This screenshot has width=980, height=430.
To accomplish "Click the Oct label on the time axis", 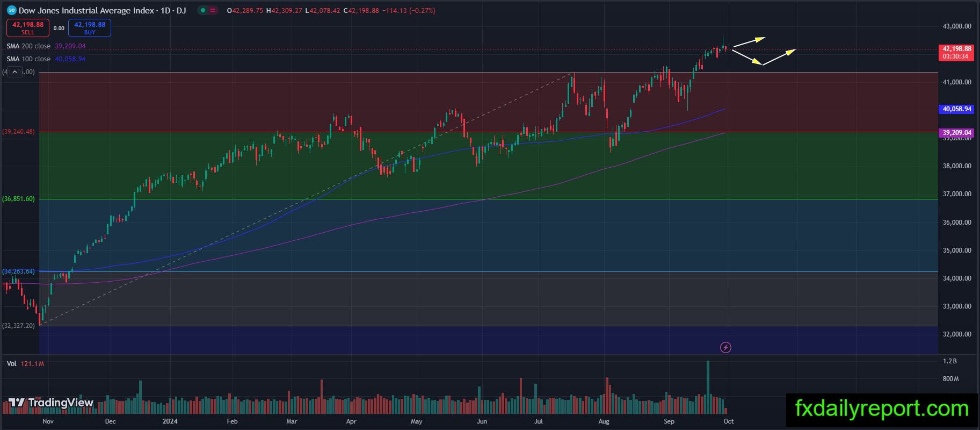I will pyautogui.click(x=728, y=421).
